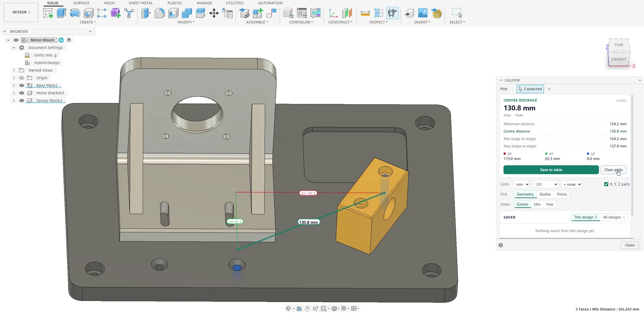Open the Insert Canvas image tool
The height and width of the screenshot is (313, 644).
point(423,13)
